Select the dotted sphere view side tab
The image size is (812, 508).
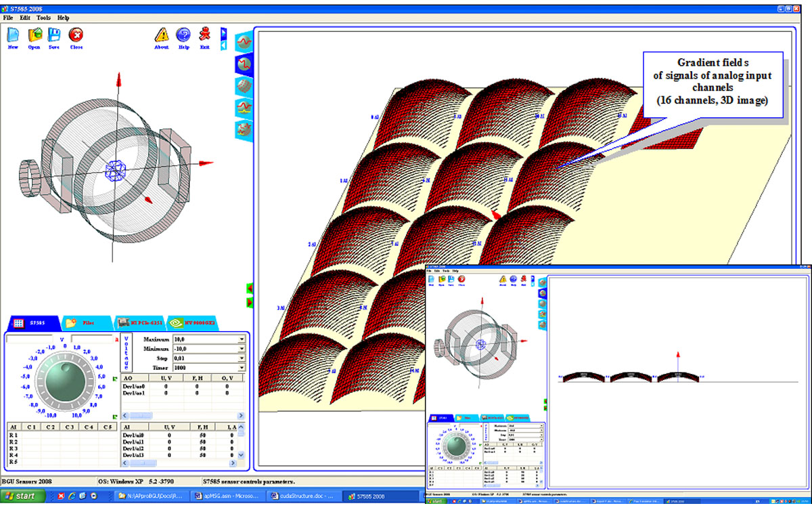point(244,86)
